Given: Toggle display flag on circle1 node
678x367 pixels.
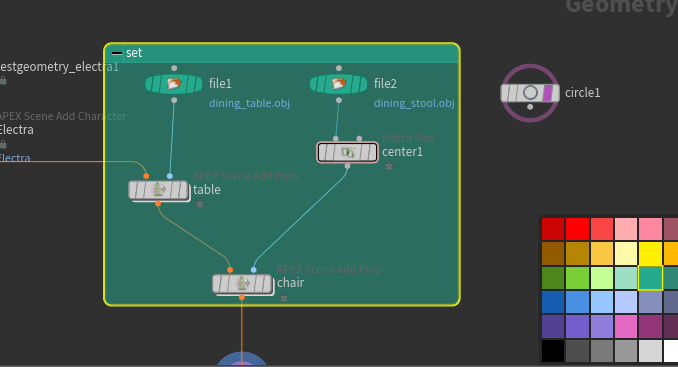Looking at the screenshot, I should (548, 93).
